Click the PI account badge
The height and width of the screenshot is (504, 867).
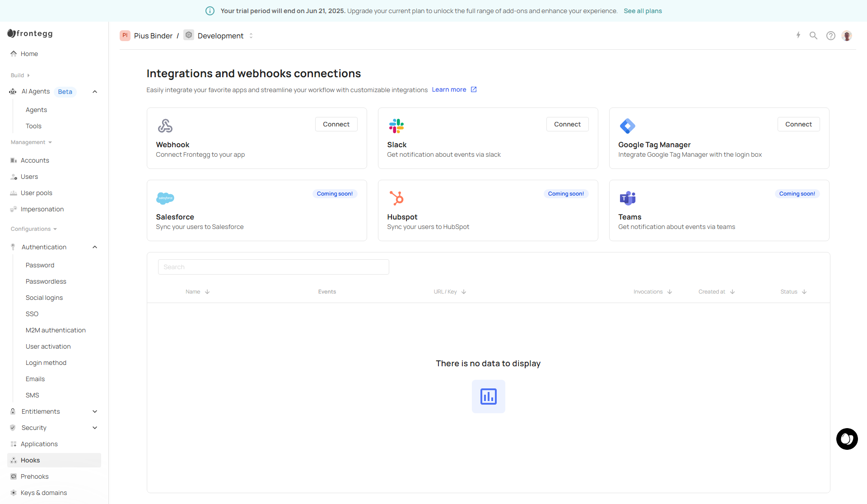click(x=125, y=35)
